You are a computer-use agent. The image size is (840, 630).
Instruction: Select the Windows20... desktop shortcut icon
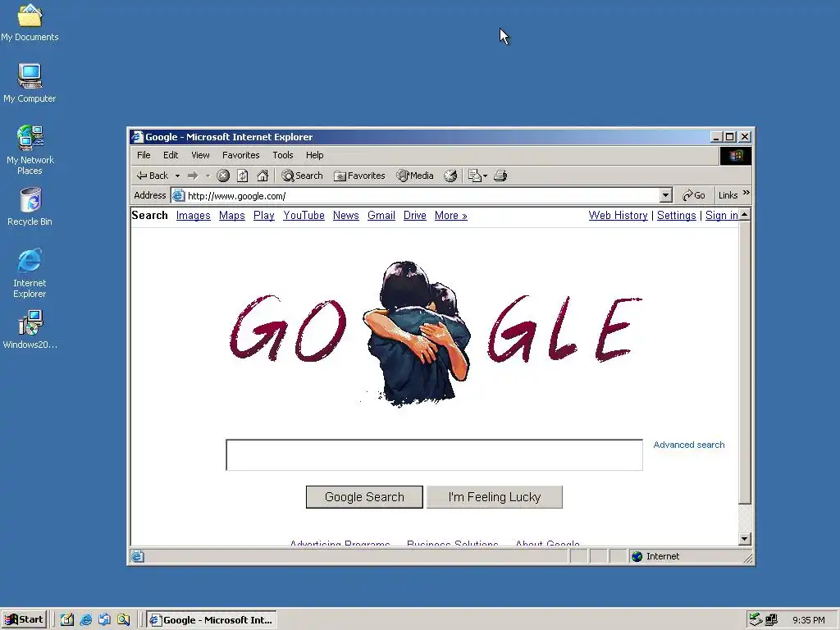click(30, 330)
